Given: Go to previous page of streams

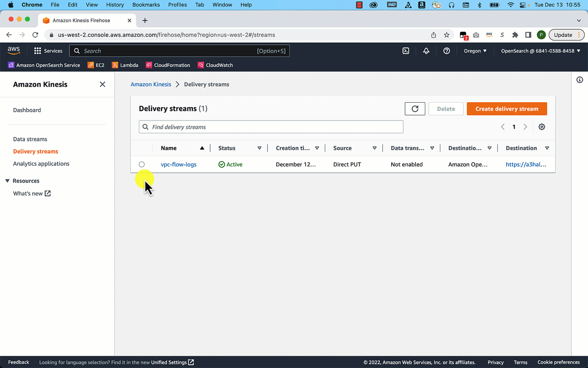Looking at the screenshot, I should [x=503, y=127].
